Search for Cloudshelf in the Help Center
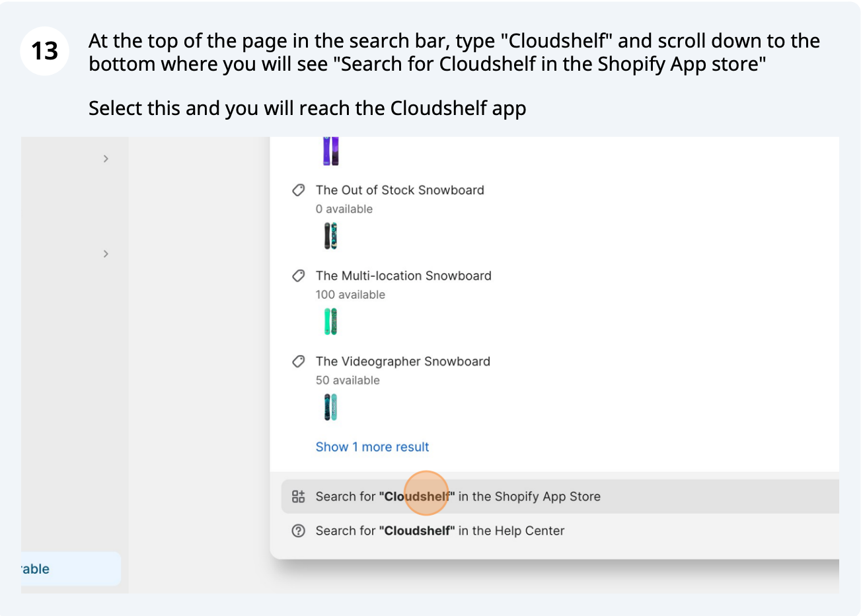The height and width of the screenshot is (616, 863). 560,531
